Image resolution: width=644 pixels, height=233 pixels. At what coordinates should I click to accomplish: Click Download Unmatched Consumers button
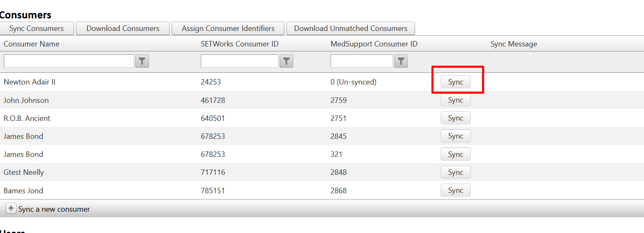[x=350, y=28]
